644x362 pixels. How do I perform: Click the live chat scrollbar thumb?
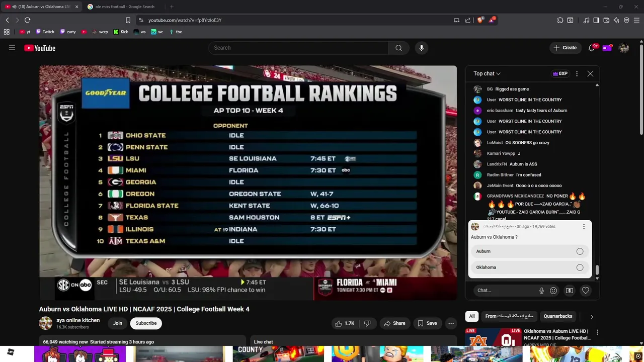pos(597,270)
